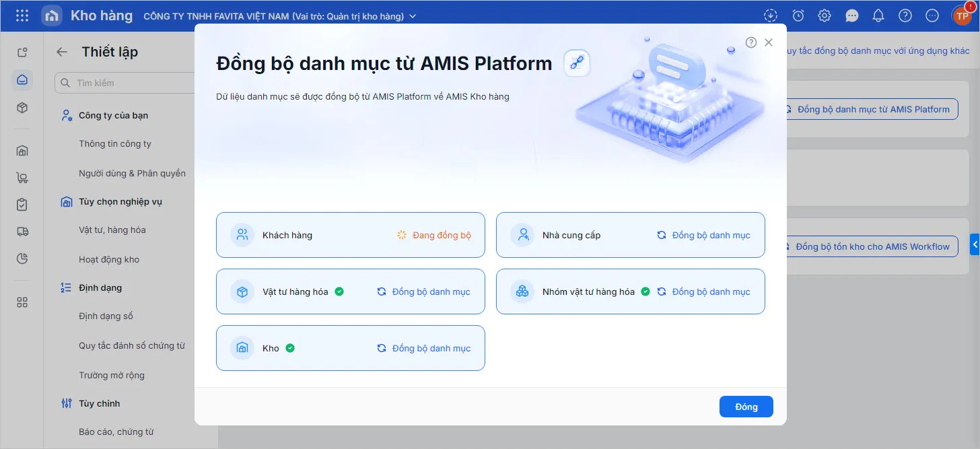Open the company selector dropdown arrow

(413, 16)
